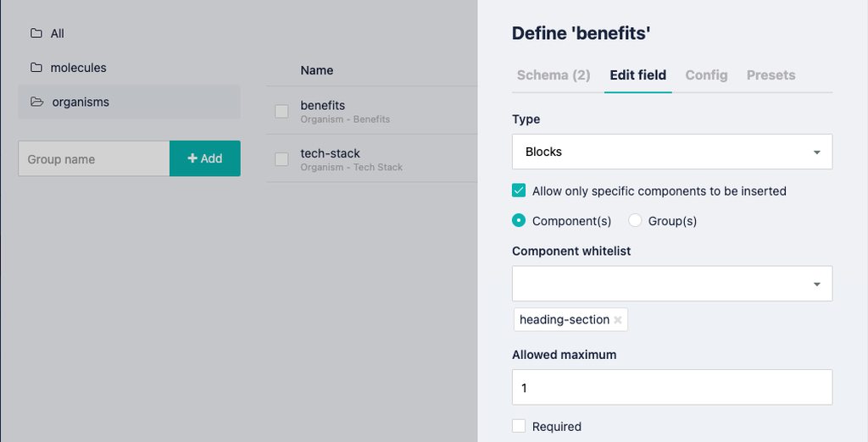Viewport: 868px width, 442px height.
Task: Tick the tech-stack row checkbox
Action: [281, 159]
